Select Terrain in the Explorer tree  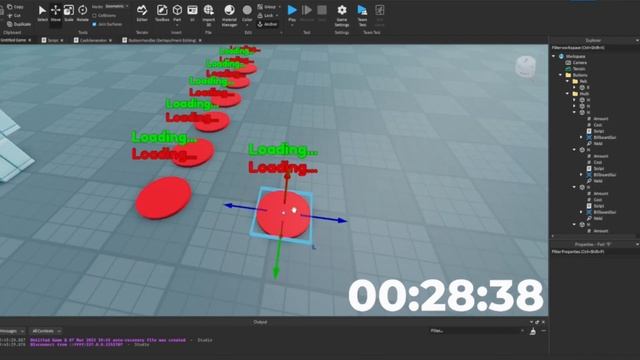click(x=579, y=69)
